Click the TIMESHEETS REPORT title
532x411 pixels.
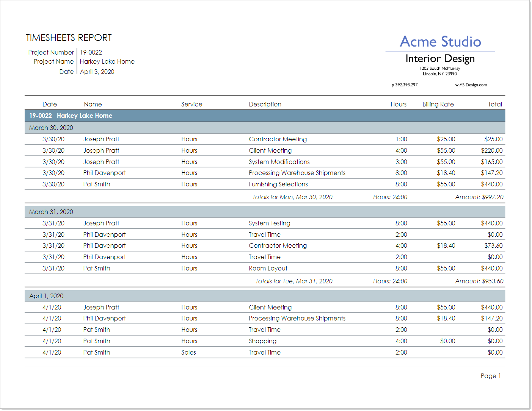click(69, 38)
